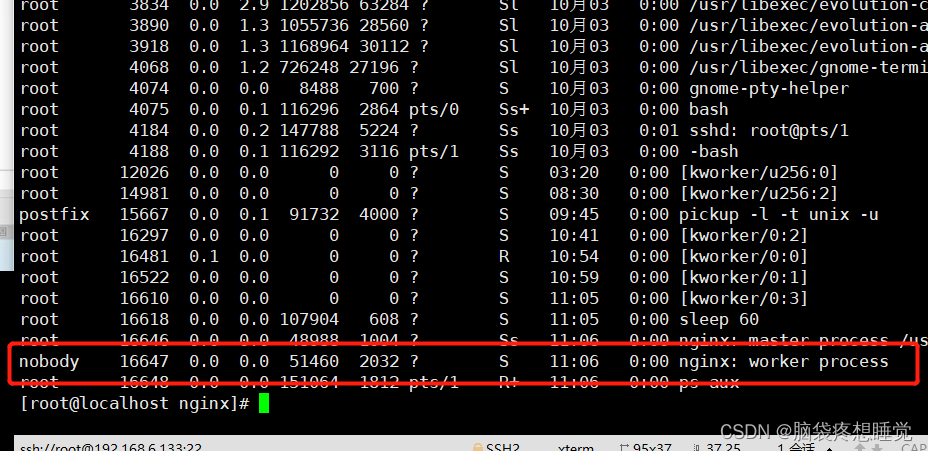Select PID 16618 in the sleep row

click(144, 320)
